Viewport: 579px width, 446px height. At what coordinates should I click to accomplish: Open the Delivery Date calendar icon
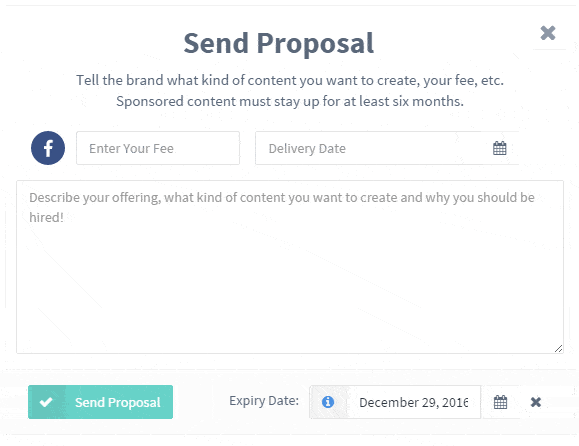tap(500, 148)
